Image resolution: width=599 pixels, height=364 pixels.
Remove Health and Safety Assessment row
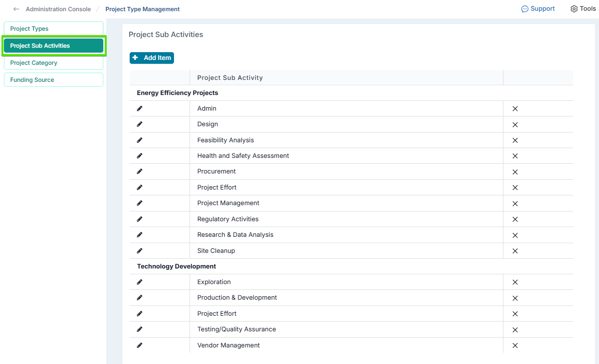click(515, 156)
